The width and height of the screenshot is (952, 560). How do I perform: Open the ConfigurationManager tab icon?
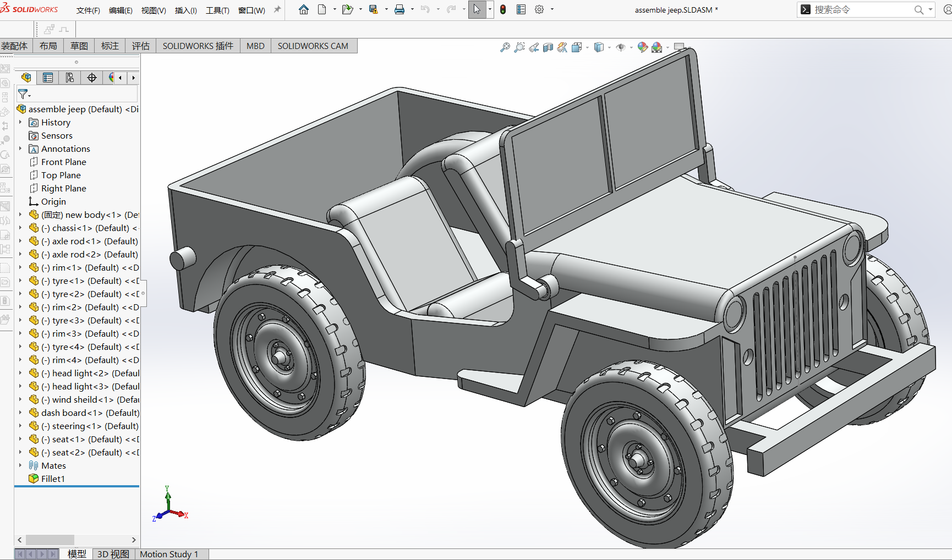click(70, 78)
